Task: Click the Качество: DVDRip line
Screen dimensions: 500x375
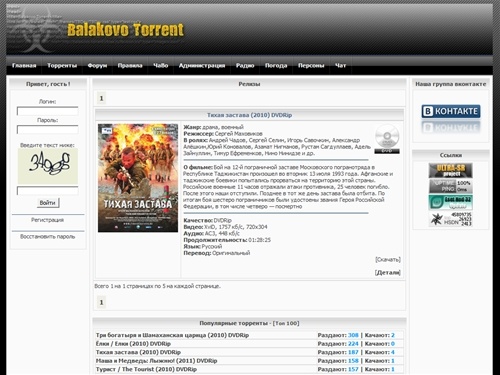Action: (207, 220)
